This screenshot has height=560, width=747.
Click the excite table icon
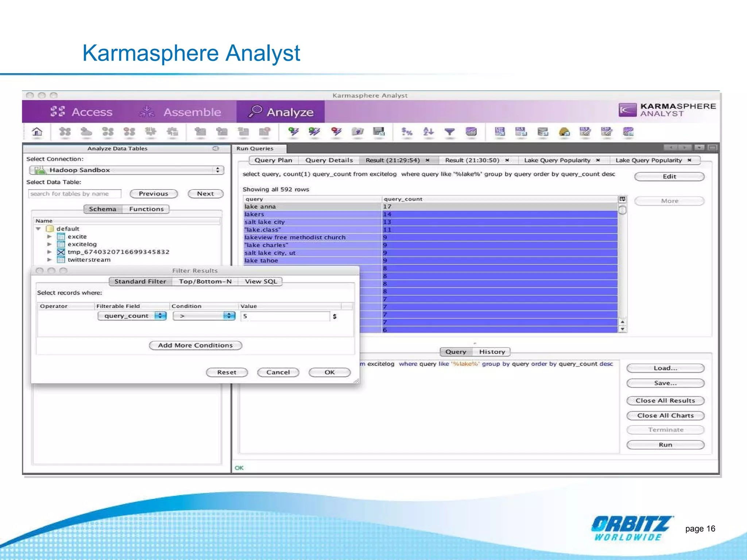[61, 237]
